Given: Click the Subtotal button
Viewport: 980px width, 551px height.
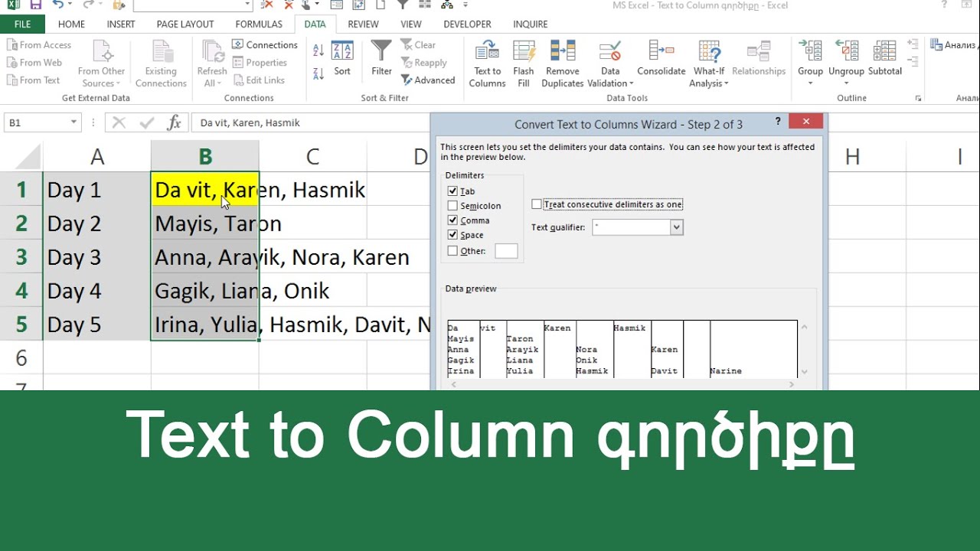Looking at the screenshot, I should click(885, 58).
